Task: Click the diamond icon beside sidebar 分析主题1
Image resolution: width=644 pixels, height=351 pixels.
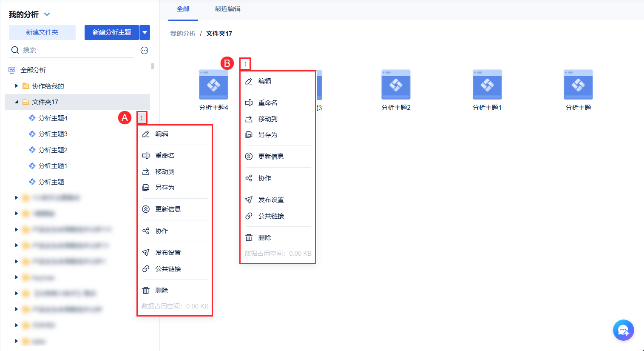Action: 32,166
